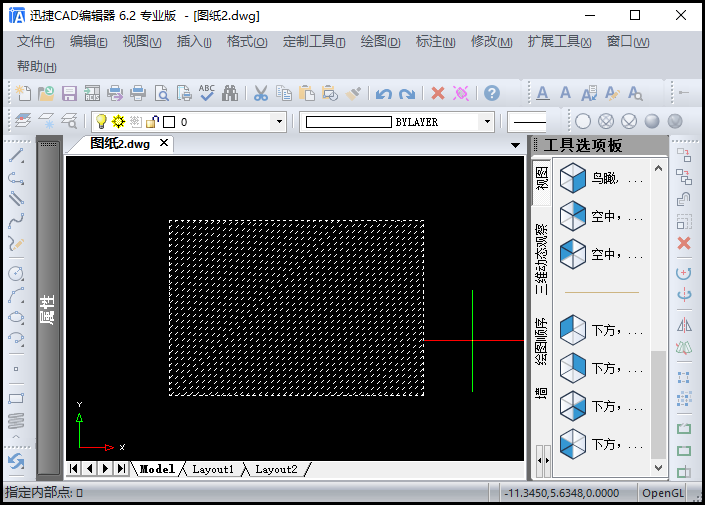Click the Mirror tool in right toolbar
Screen dimensions: 705x505
[x=684, y=325]
